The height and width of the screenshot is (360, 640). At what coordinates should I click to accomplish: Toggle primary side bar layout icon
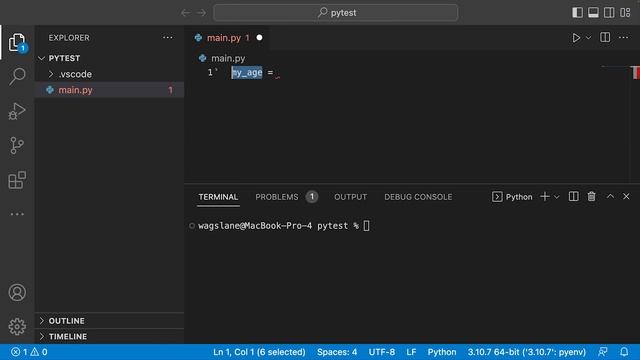click(x=577, y=13)
